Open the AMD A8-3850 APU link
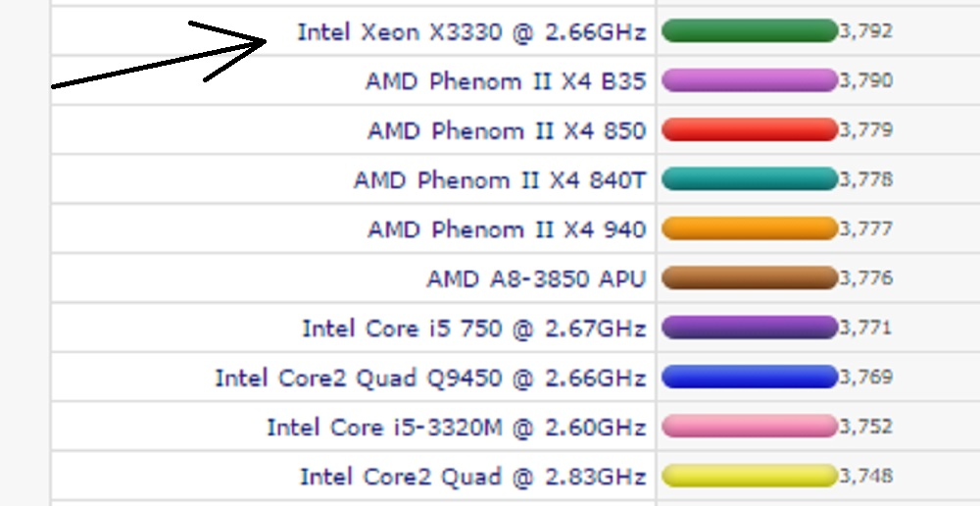 pyautogui.click(x=536, y=279)
